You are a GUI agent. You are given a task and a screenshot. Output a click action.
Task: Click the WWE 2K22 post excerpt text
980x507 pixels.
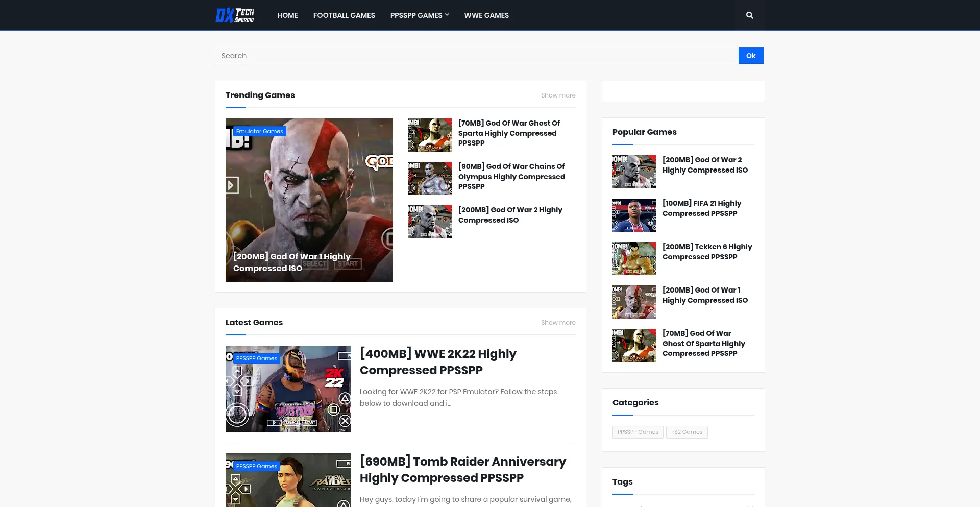click(x=458, y=397)
